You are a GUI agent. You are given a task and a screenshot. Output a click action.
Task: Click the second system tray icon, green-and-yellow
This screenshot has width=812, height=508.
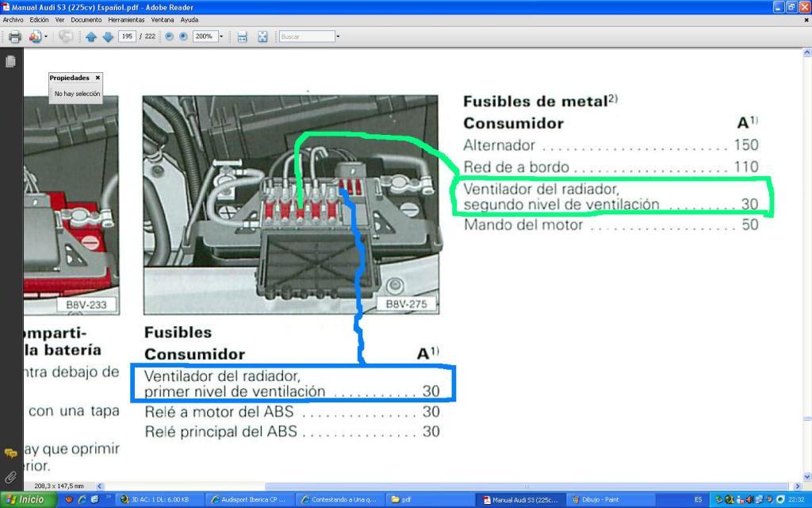click(730, 500)
